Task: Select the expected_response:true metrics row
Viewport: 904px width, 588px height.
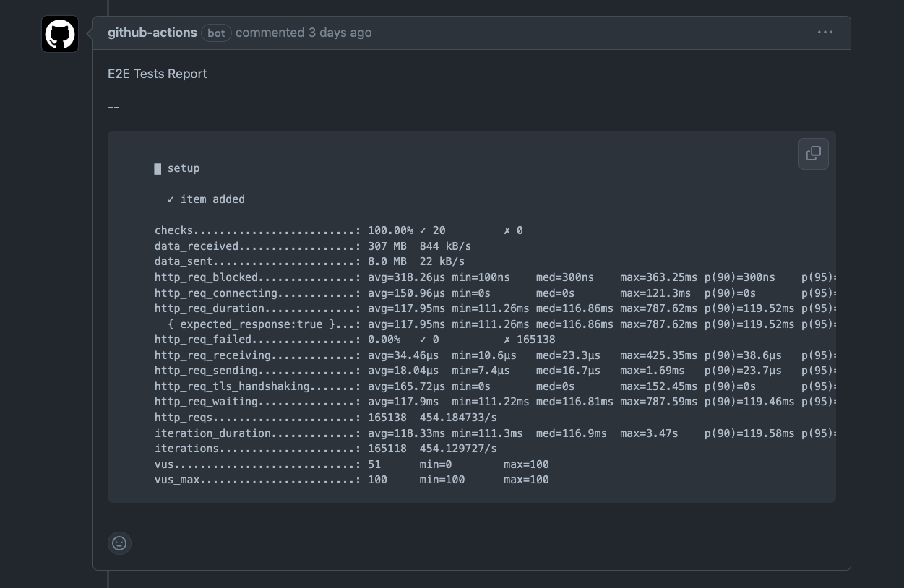Action: (501, 324)
